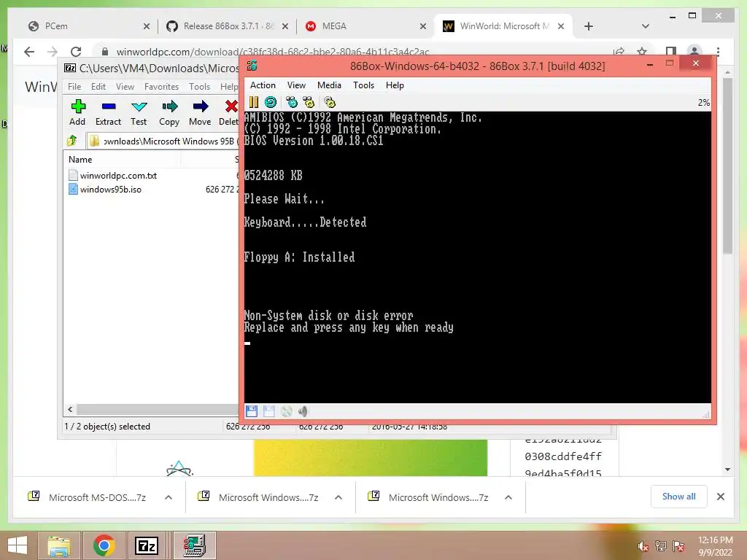Screen dimensions: 747x560
Task: Click the 7-Zip Copy button
Action: (169, 113)
